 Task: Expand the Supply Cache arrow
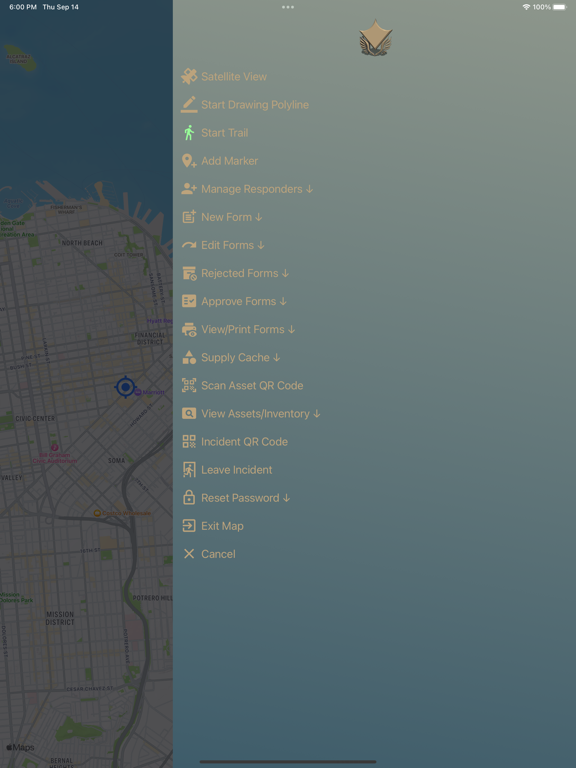point(277,358)
